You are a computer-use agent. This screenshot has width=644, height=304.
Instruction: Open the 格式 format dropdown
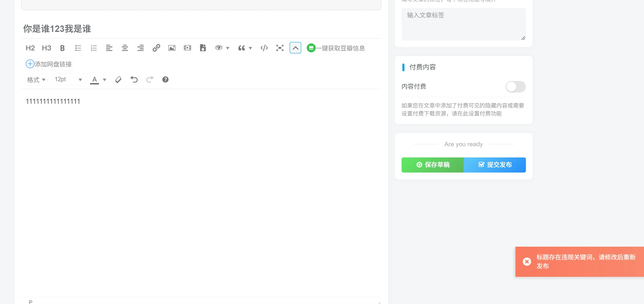point(36,80)
